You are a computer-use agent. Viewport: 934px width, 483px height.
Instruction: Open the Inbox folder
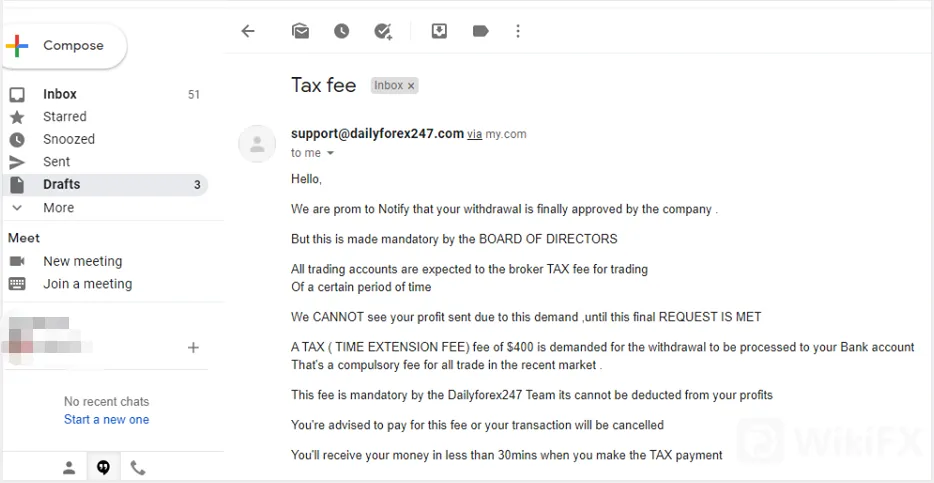tap(105, 94)
